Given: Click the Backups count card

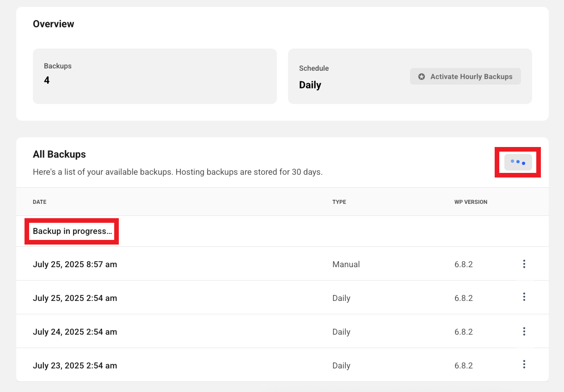Looking at the screenshot, I should click(x=154, y=76).
